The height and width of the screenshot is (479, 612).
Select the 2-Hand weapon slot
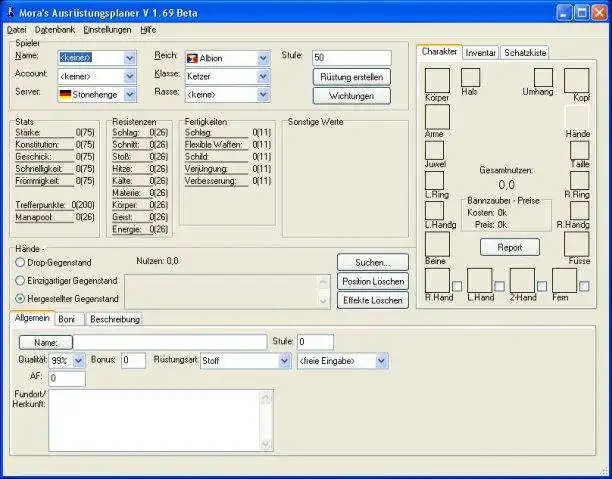pos(522,280)
